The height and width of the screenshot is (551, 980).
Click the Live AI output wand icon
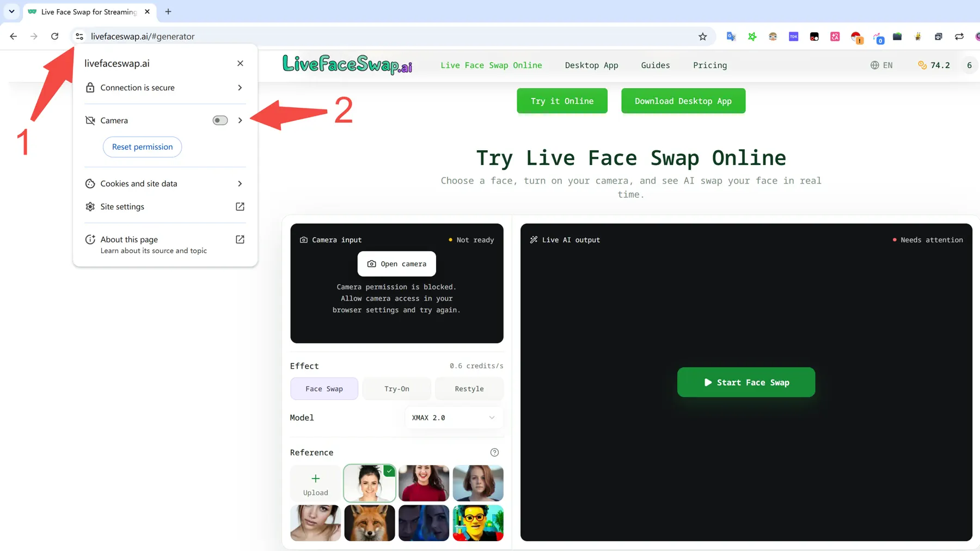534,240
